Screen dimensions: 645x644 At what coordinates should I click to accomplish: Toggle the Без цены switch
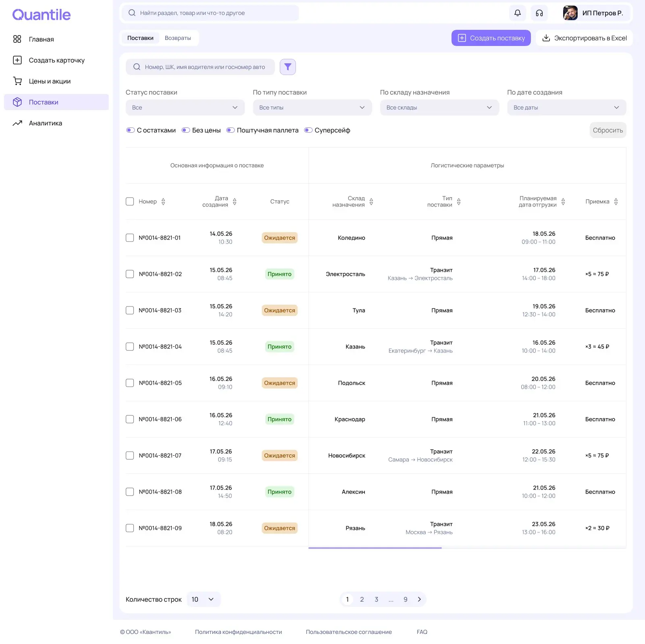coord(185,130)
